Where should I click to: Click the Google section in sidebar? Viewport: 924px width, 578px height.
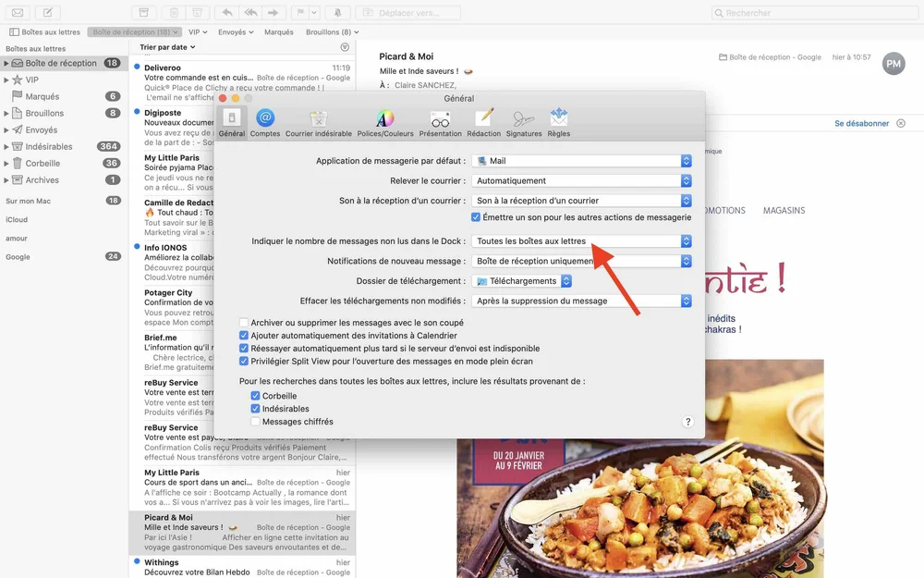18,256
